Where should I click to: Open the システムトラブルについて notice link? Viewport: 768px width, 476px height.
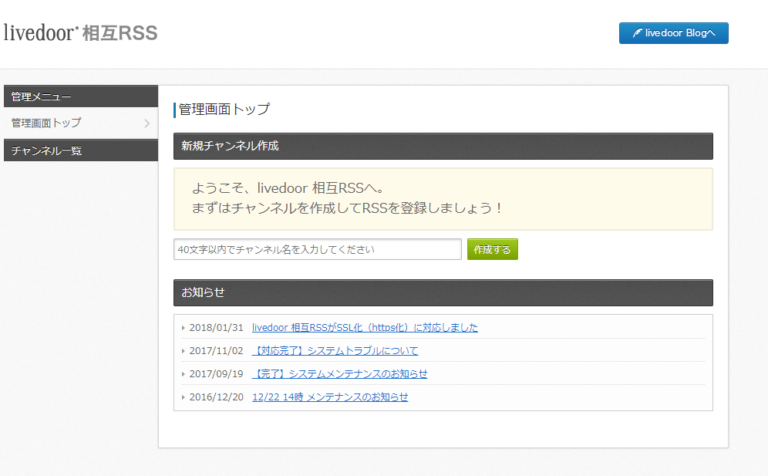[x=335, y=351]
